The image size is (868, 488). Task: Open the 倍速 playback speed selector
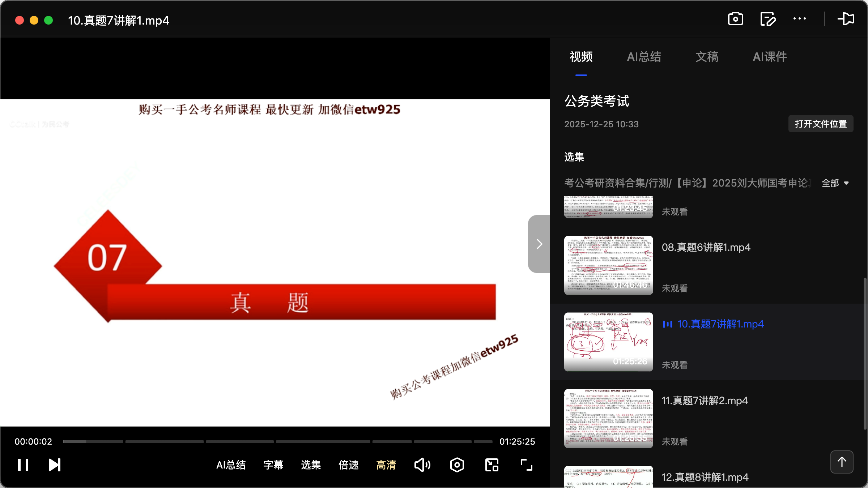pos(348,465)
